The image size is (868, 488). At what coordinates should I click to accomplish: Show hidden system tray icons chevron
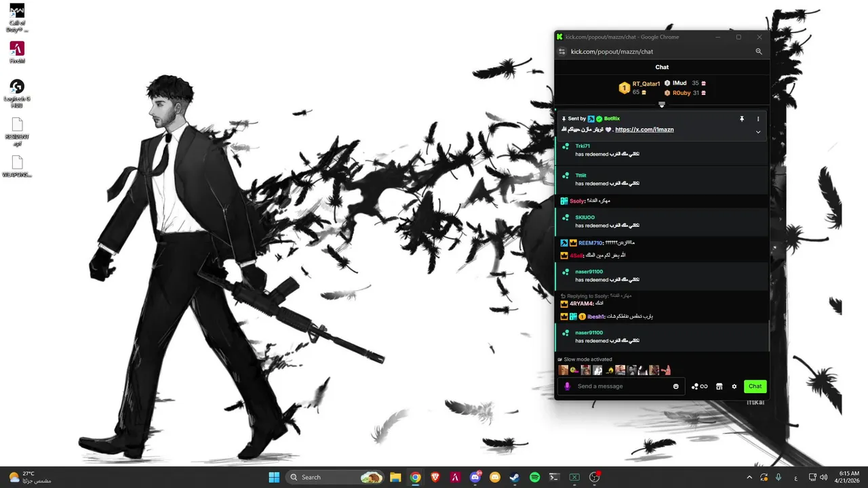click(x=749, y=477)
